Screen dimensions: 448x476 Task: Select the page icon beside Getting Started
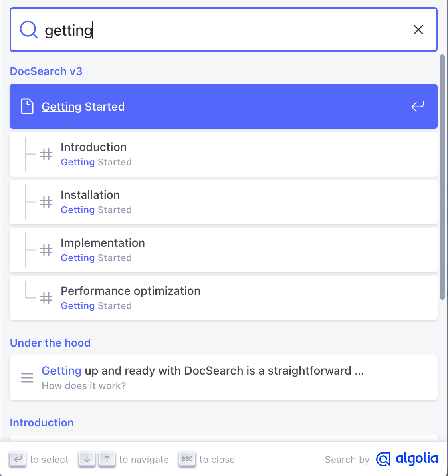27,106
